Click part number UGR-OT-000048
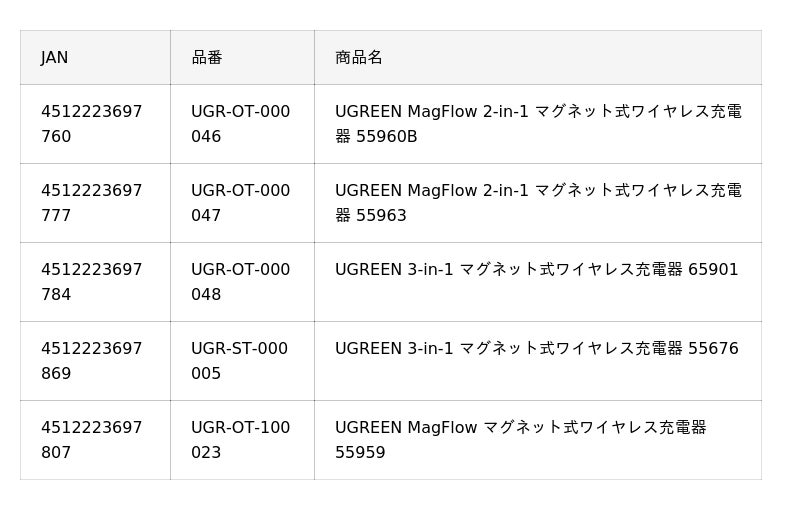This screenshot has height=510, width=800. [x=240, y=282]
